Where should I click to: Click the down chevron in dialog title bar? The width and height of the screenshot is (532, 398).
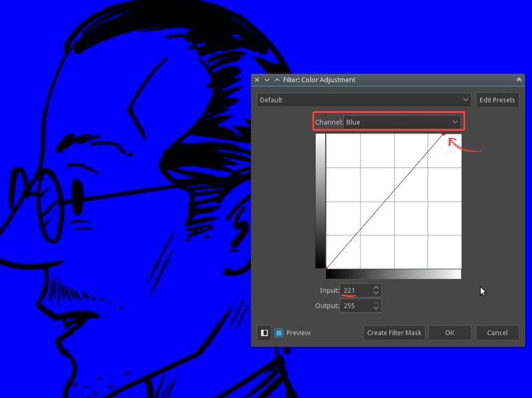267,80
